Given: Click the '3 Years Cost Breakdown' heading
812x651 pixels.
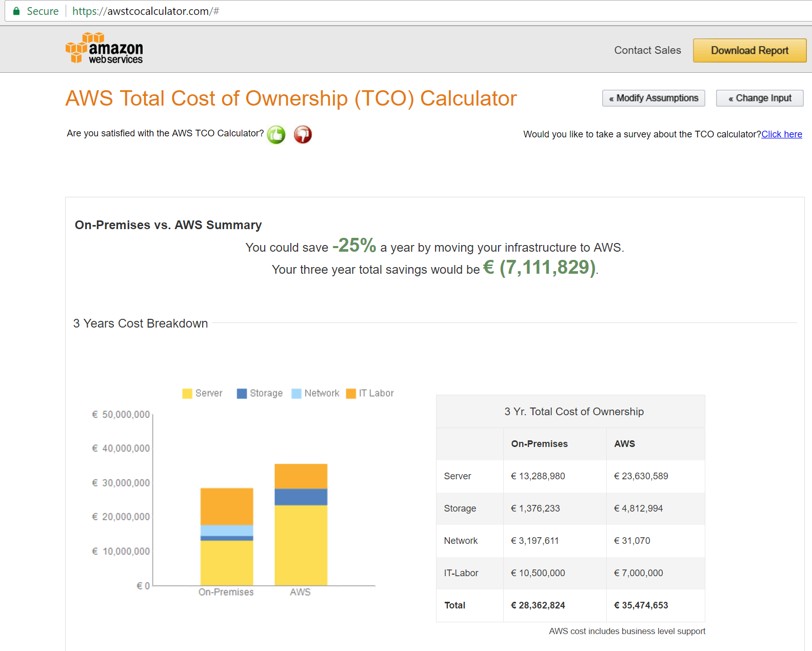Looking at the screenshot, I should (x=141, y=323).
